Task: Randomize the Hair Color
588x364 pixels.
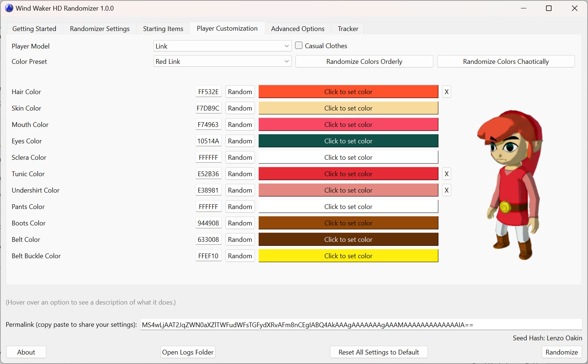Action: coord(240,92)
